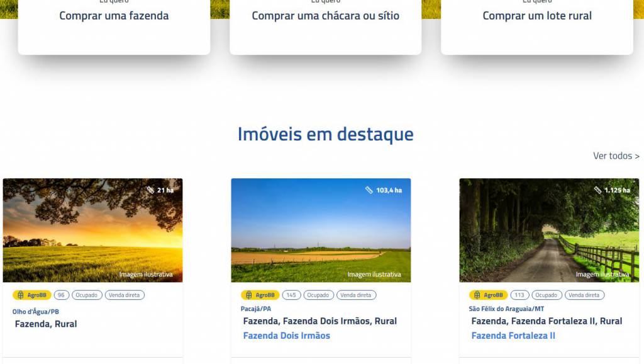Open Fazenda, Rural listing title
Screen dimensions: 644x364
pyautogui.click(x=46, y=324)
